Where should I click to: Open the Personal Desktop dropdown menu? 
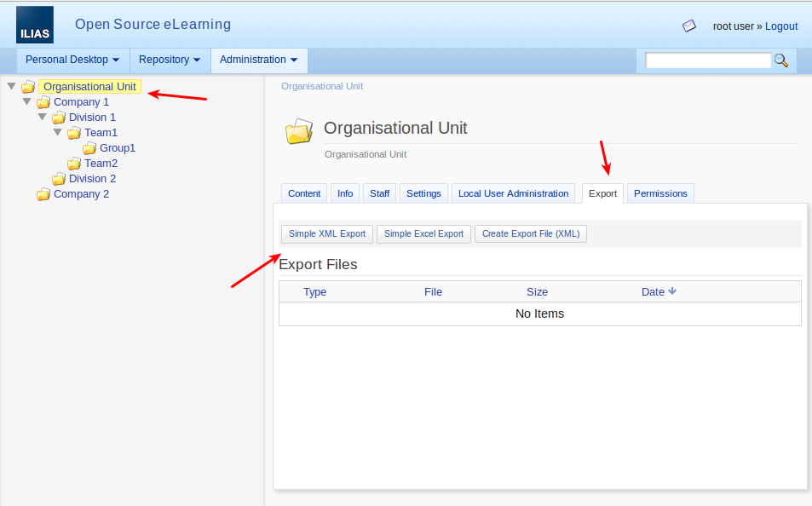pyautogui.click(x=72, y=60)
